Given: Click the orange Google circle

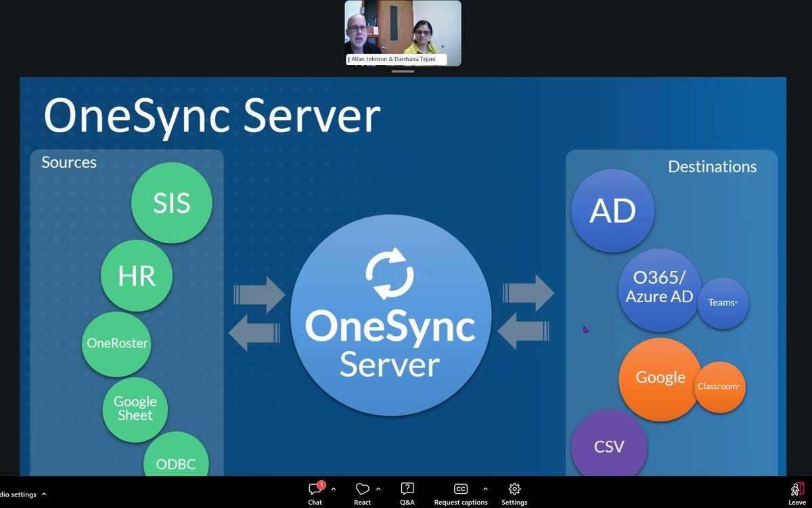Looking at the screenshot, I should coord(660,379).
